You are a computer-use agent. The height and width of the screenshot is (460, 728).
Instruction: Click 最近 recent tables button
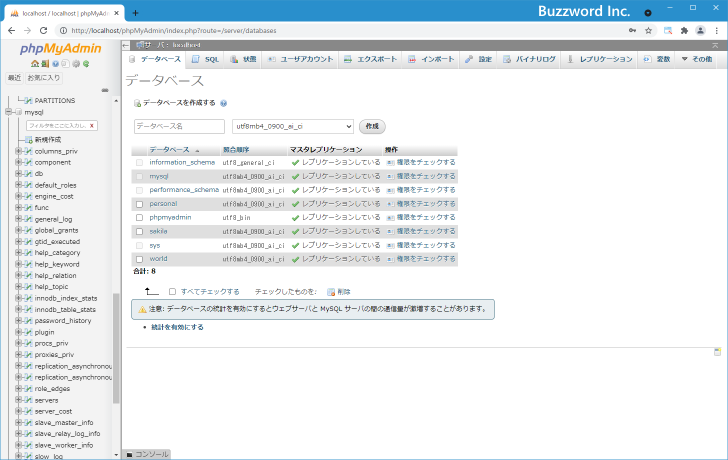(x=14, y=78)
